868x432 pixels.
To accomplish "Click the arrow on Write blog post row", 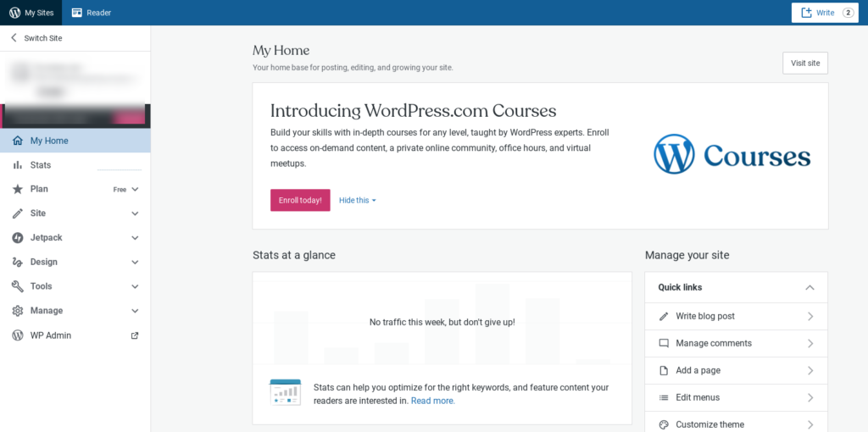I will (810, 317).
